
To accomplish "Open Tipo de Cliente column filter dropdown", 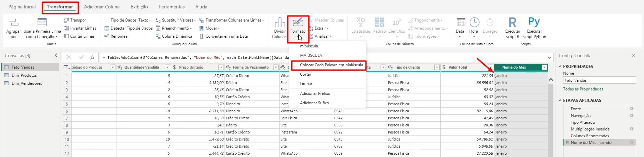I will coord(437,67).
